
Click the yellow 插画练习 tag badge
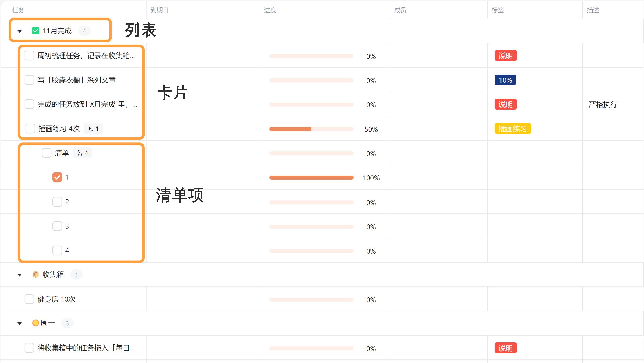coord(512,129)
